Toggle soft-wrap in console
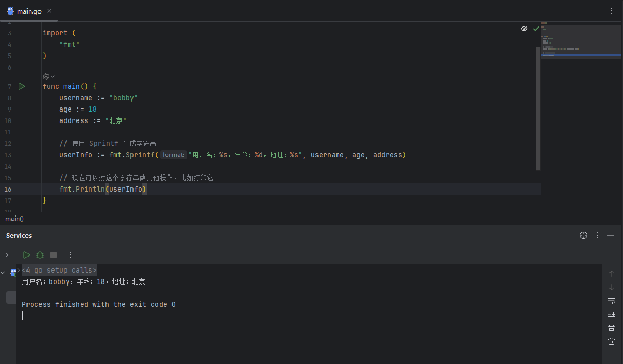Image resolution: width=623 pixels, height=364 pixels. (612, 301)
